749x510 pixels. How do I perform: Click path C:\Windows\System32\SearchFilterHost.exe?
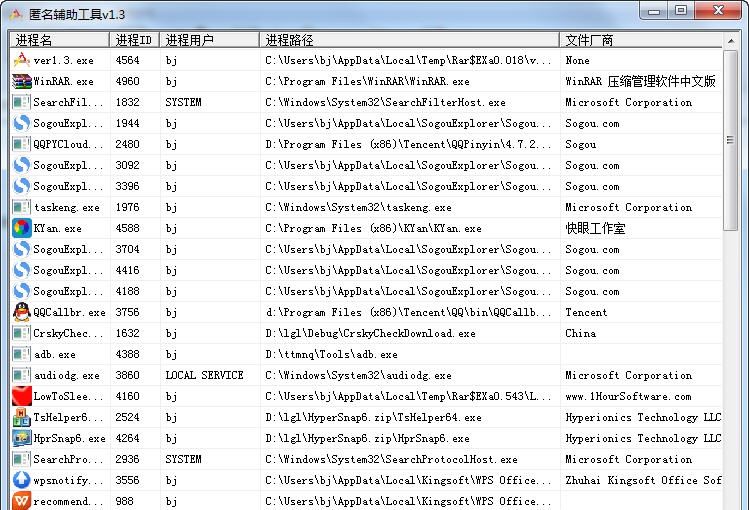[385, 102]
